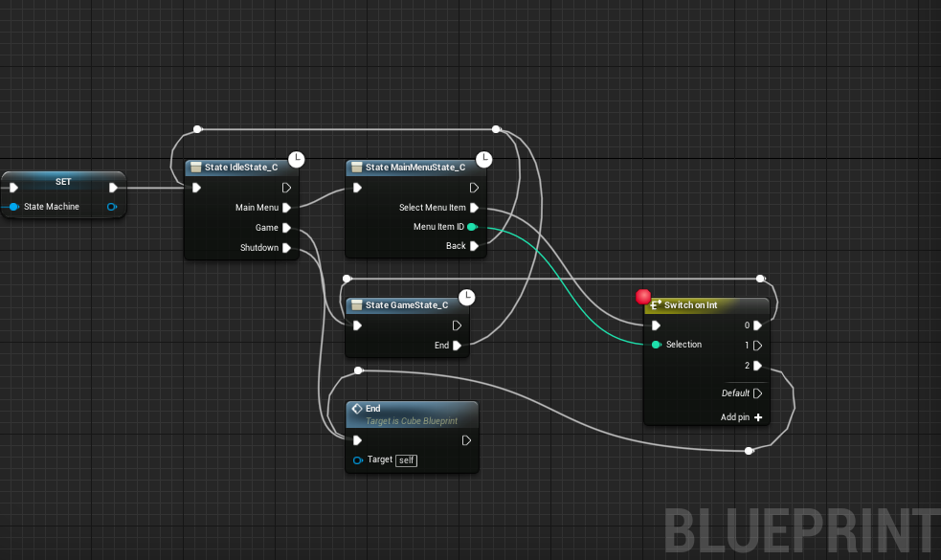The height and width of the screenshot is (560, 941).
Task: Click the clock latent icon on State IdleState_C
Action: point(297,159)
